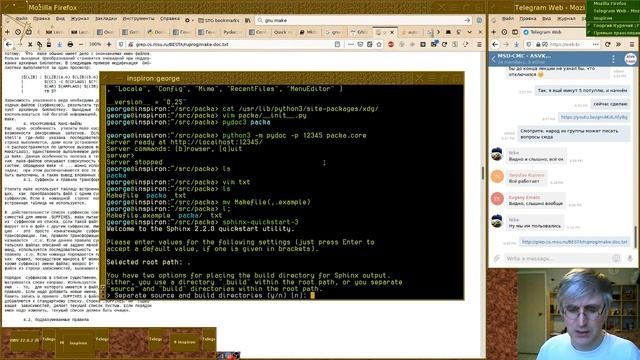Open the Инструменты menu in main Firefox

pos(138,19)
